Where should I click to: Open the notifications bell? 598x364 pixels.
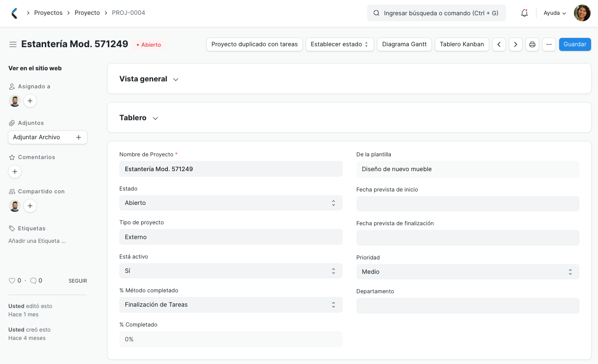pyautogui.click(x=524, y=13)
